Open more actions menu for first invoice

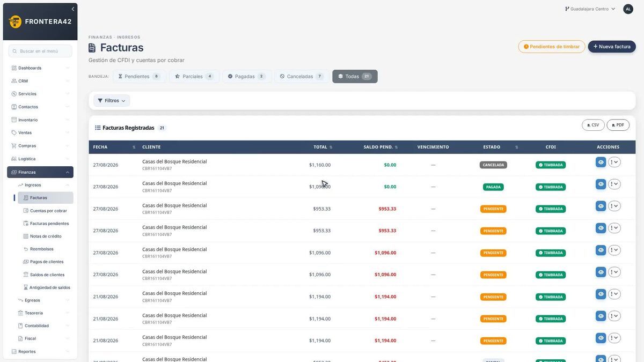[x=614, y=162]
